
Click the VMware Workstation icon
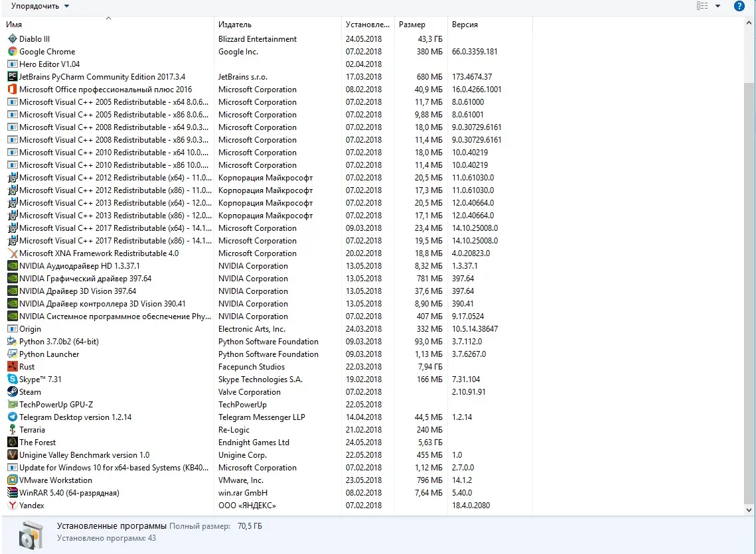click(x=13, y=480)
